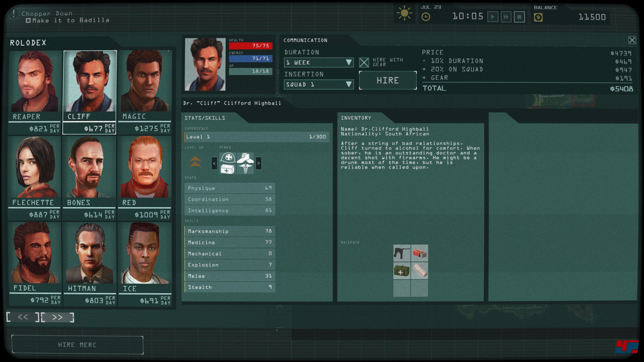Click the HIRE button
The image size is (644, 362).
tap(388, 80)
